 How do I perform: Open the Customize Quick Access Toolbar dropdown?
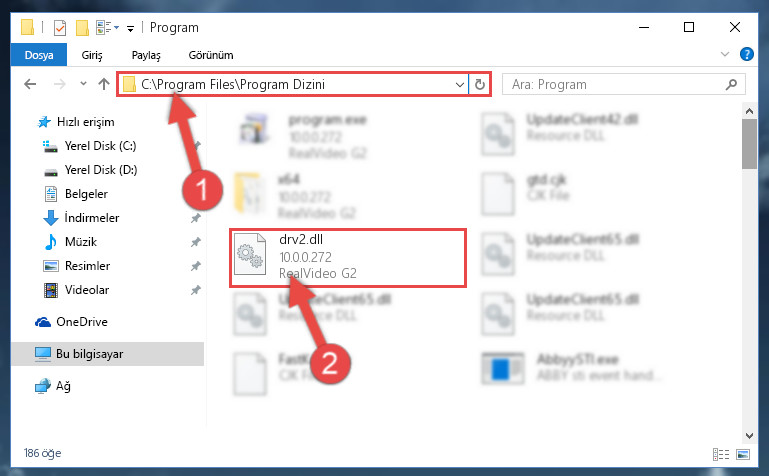[x=130, y=28]
